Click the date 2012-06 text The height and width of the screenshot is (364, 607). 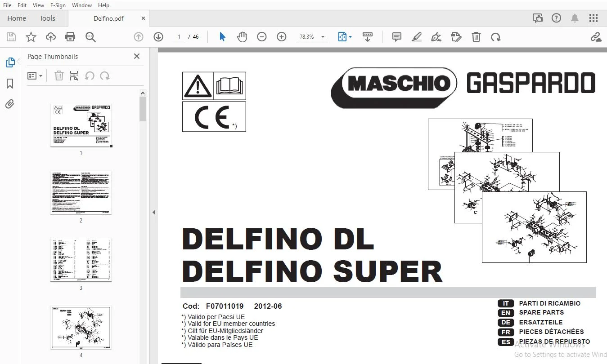(x=268, y=306)
